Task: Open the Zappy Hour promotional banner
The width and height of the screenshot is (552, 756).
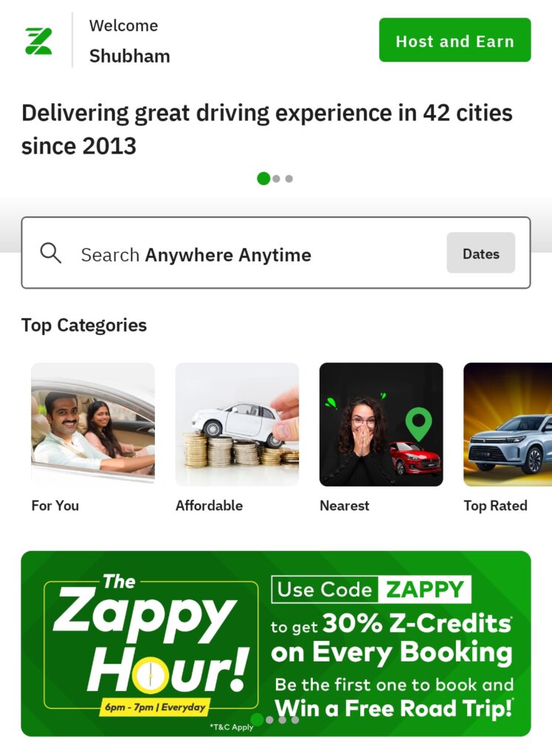Action: (x=276, y=644)
